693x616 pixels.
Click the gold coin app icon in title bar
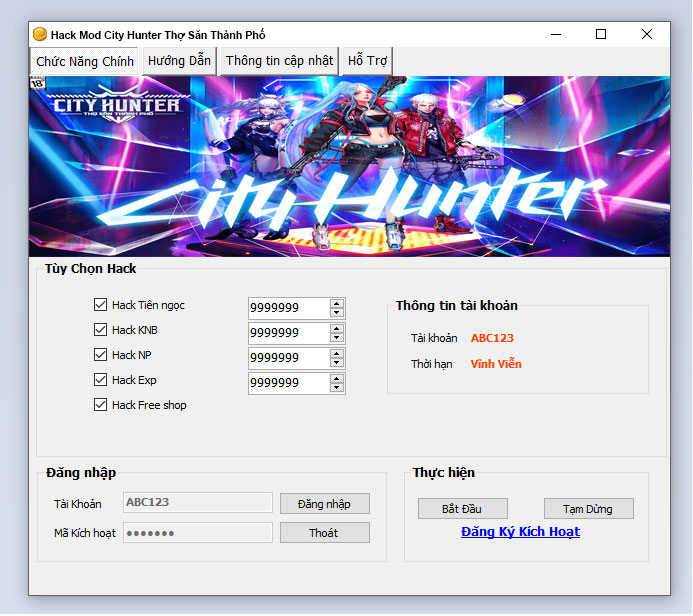tap(40, 34)
